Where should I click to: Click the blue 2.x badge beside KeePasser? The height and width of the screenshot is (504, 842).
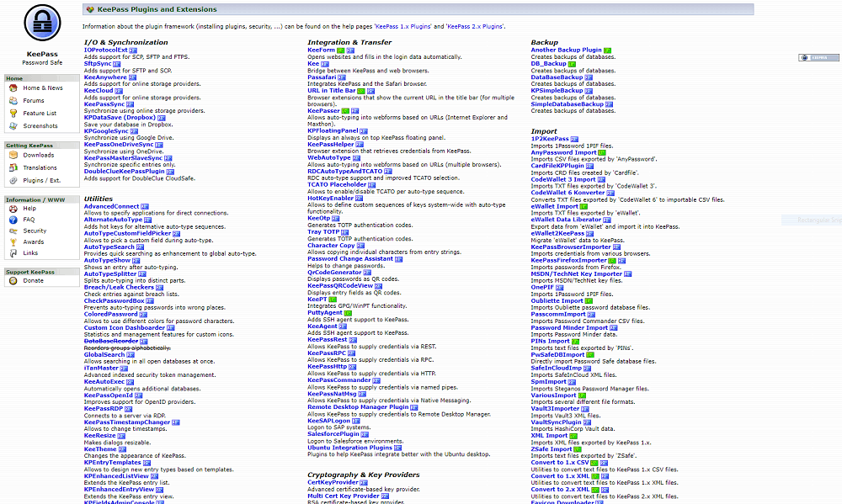click(355, 111)
